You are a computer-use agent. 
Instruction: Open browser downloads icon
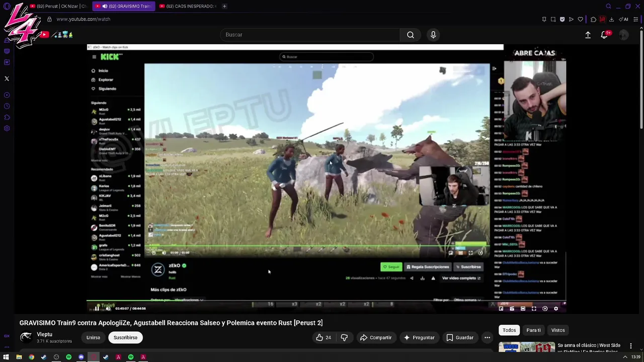click(611, 19)
